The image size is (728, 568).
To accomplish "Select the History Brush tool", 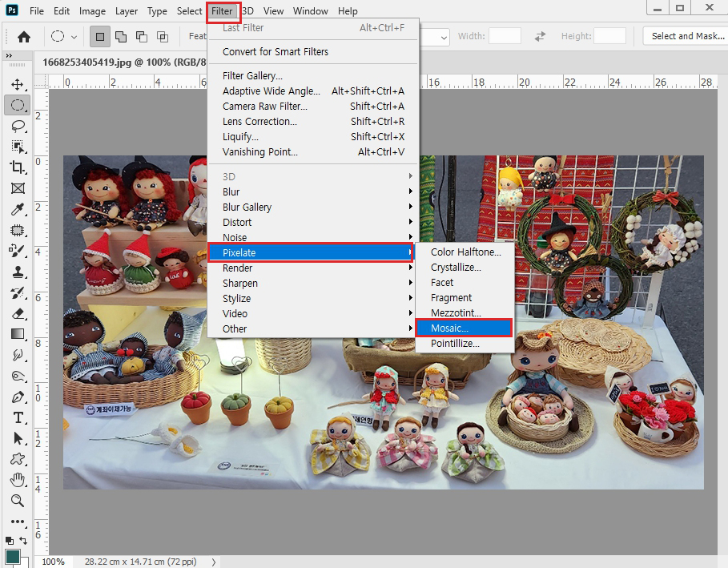I will (x=17, y=292).
